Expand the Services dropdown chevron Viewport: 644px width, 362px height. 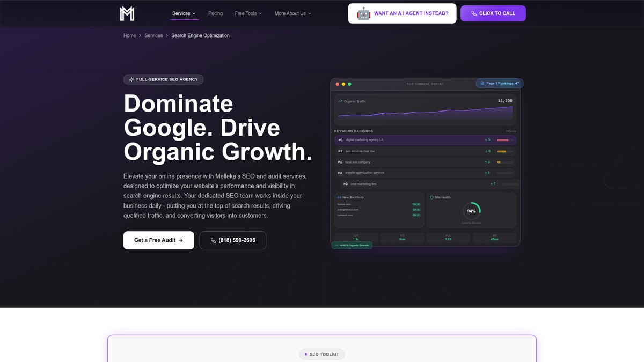click(194, 13)
